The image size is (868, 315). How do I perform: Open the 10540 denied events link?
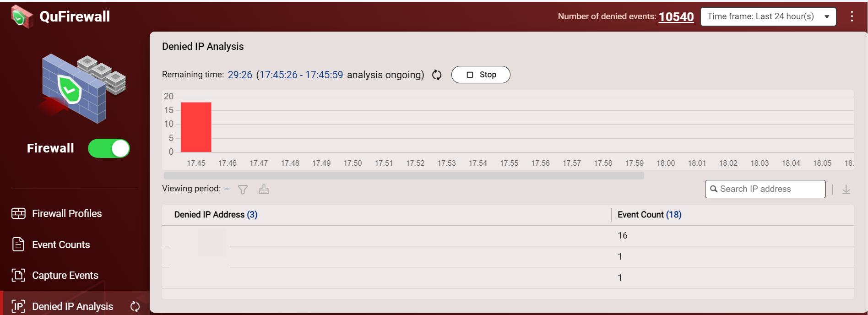tap(676, 17)
